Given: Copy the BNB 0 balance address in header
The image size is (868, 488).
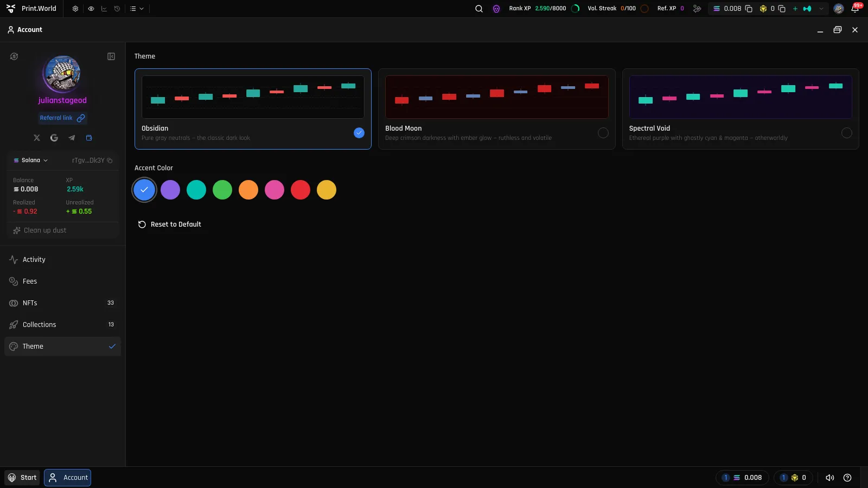Looking at the screenshot, I should (782, 9).
